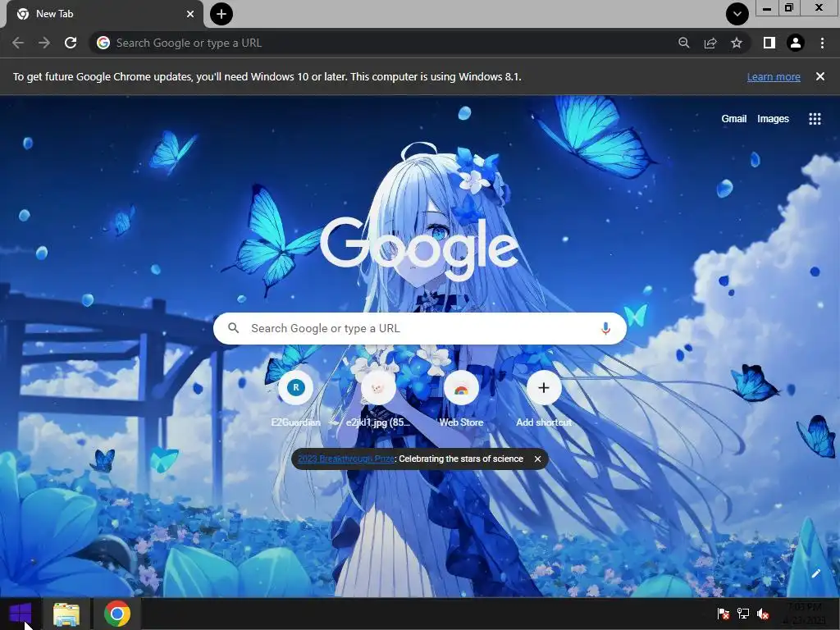Viewport: 840px width, 630px height.
Task: Open Gmail link
Action: pyautogui.click(x=734, y=118)
